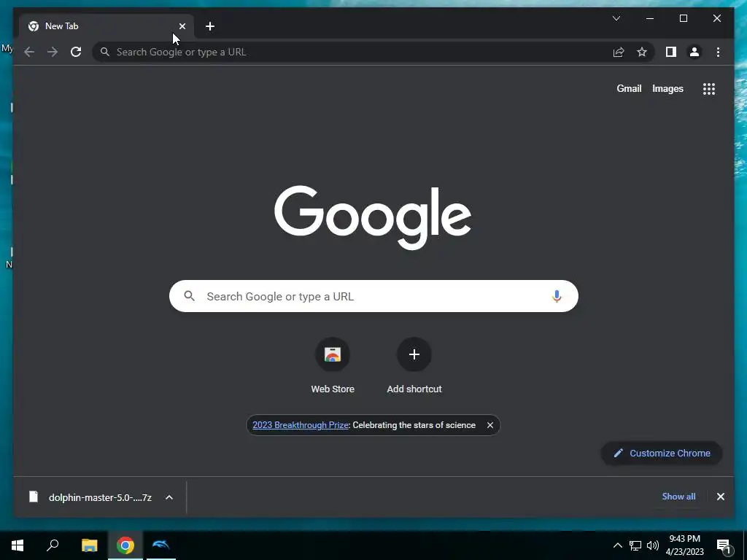747x560 pixels.
Task: Open notification center icon
Action: (723, 546)
